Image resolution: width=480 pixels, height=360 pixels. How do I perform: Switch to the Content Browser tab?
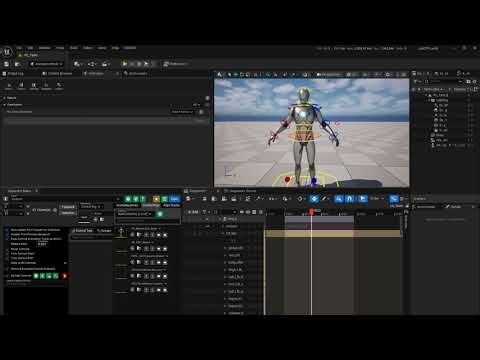58,74
